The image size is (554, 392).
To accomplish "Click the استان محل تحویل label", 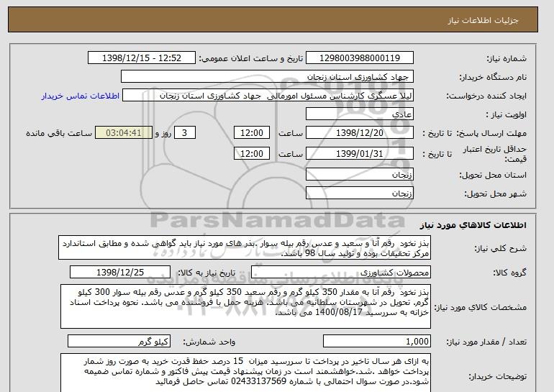I will [493, 175].
